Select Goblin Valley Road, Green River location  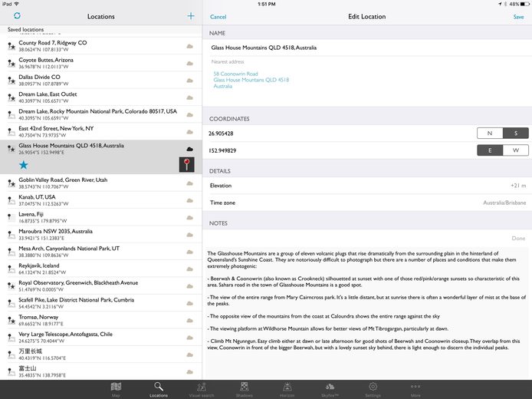click(x=100, y=183)
